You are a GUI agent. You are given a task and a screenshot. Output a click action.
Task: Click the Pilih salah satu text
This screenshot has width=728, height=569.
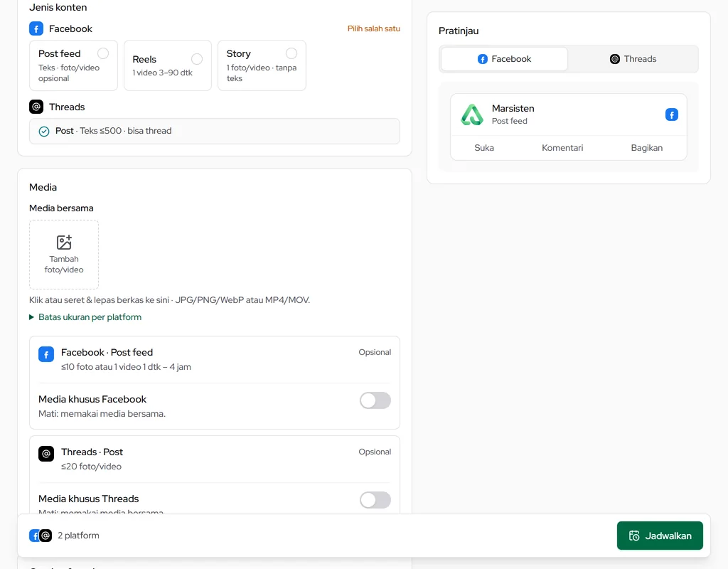click(374, 28)
